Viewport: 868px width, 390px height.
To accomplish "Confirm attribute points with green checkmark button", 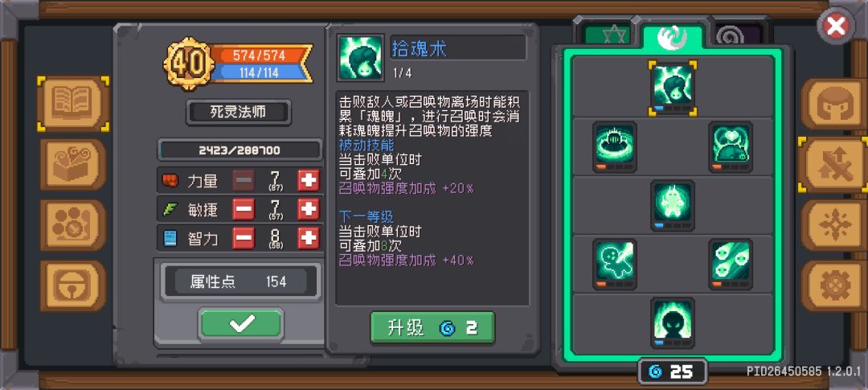I will 241,323.
